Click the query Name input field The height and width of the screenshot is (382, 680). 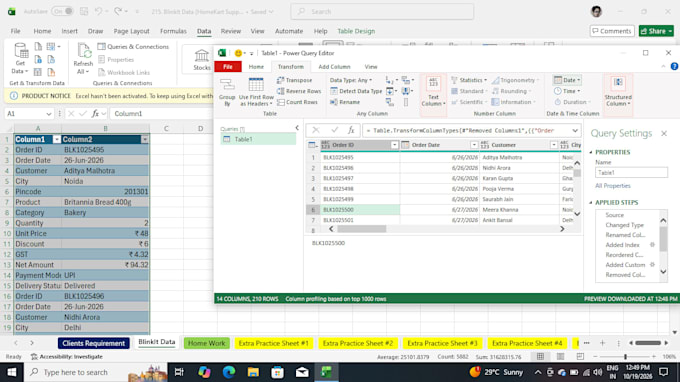(x=631, y=173)
